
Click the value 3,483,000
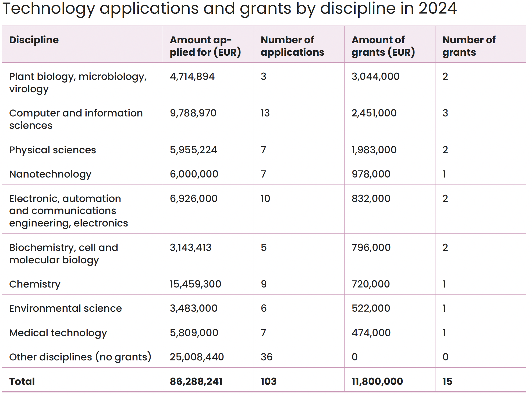pos(193,309)
